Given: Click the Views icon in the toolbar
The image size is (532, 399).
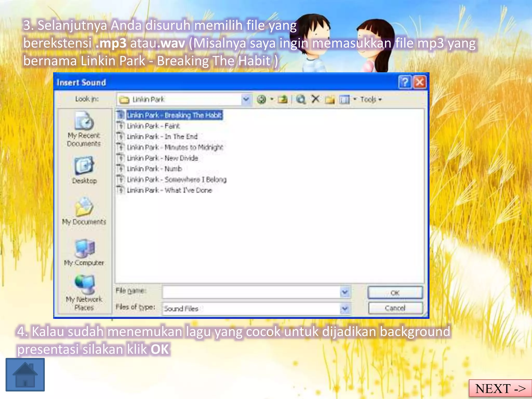Looking at the screenshot, I should pyautogui.click(x=344, y=99).
